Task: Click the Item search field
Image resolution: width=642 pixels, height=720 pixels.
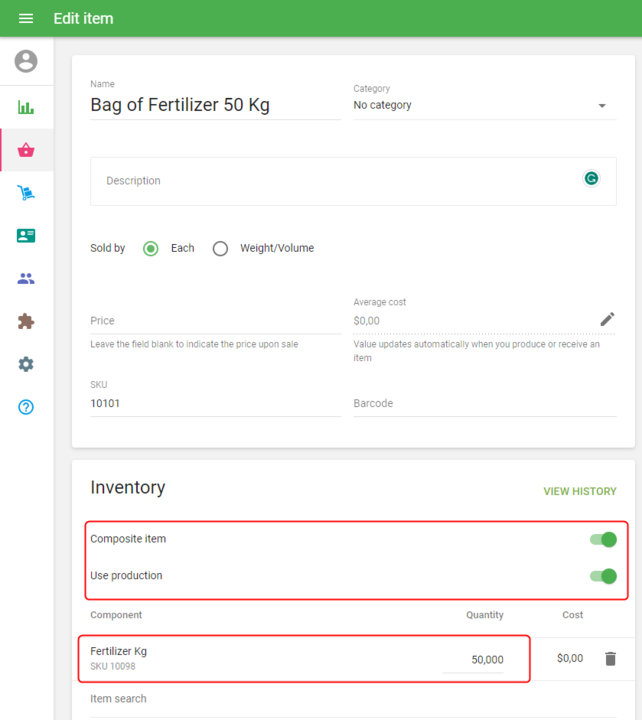Action: [x=300, y=699]
